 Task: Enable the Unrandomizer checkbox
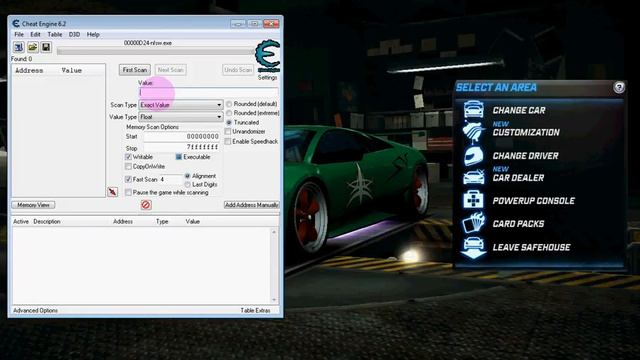click(x=228, y=131)
